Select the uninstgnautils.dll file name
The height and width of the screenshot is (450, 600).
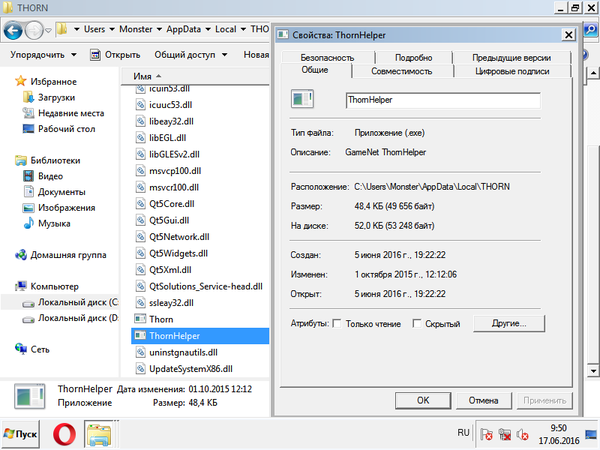[x=183, y=352]
